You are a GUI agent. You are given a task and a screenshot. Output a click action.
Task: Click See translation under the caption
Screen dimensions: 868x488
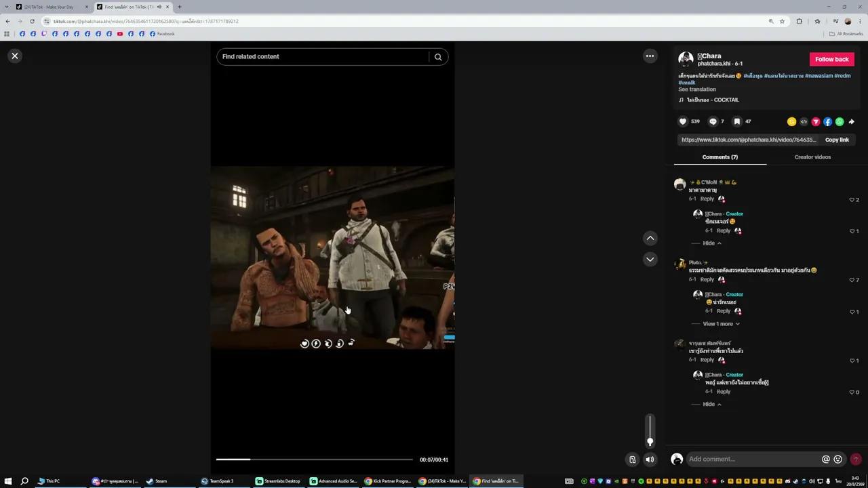(x=697, y=89)
